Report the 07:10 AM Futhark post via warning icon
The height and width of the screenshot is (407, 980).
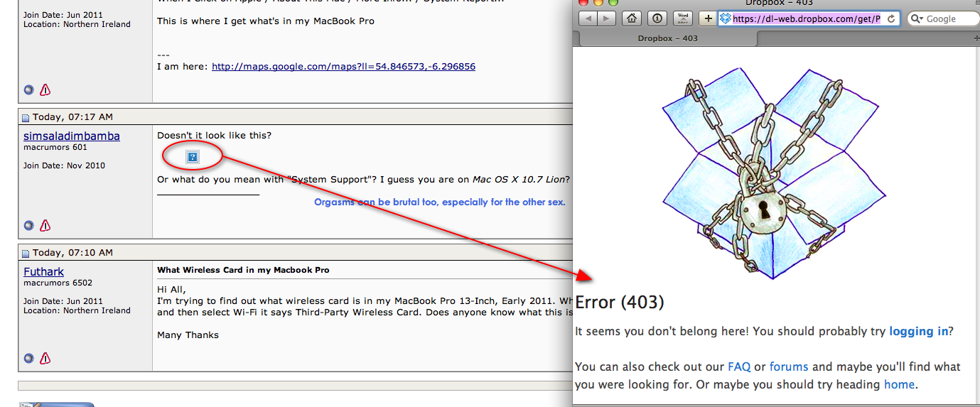coord(45,358)
